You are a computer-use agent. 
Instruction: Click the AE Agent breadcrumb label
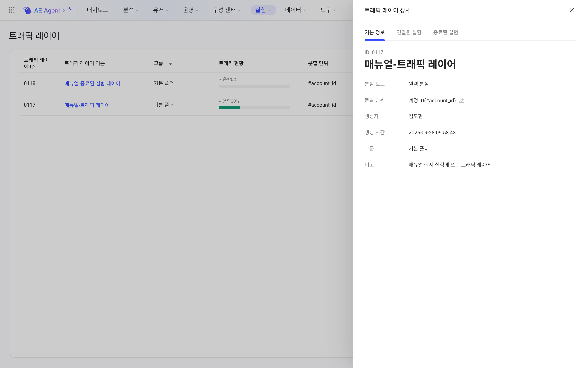[x=47, y=10]
